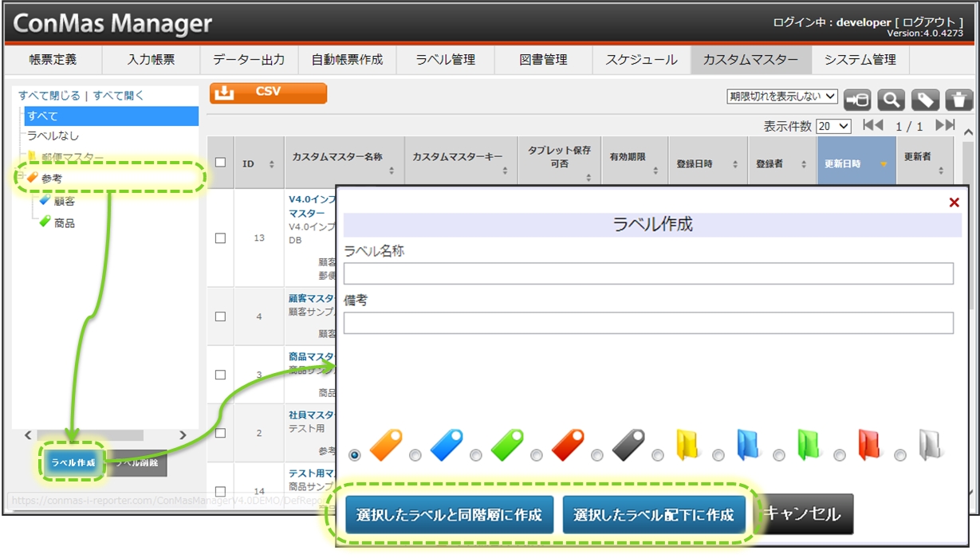Jump to last page using forward icon
The height and width of the screenshot is (558, 980).
[x=945, y=125]
